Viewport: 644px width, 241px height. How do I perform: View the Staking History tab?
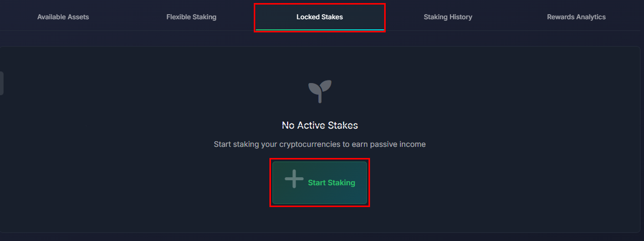pos(448,17)
